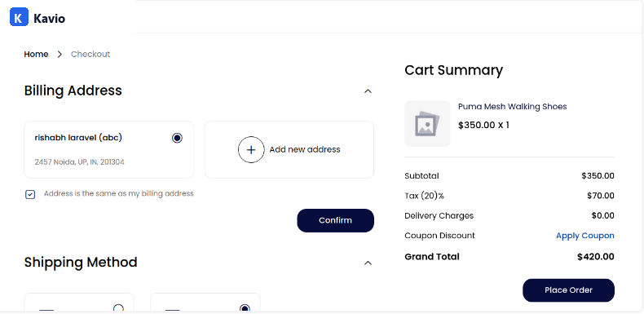This screenshot has width=644, height=314.
Task: Click the product image placeholder icon
Action: 427,124
